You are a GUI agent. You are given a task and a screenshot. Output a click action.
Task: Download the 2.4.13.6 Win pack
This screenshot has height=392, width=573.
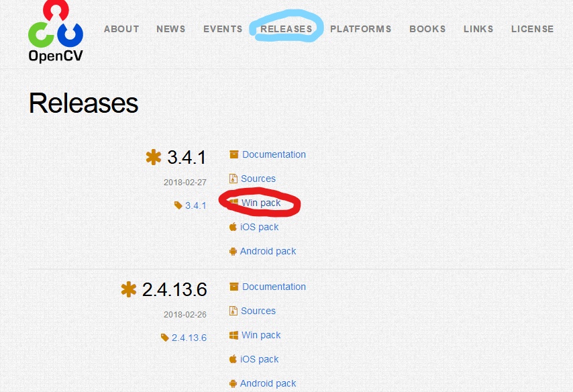(261, 335)
